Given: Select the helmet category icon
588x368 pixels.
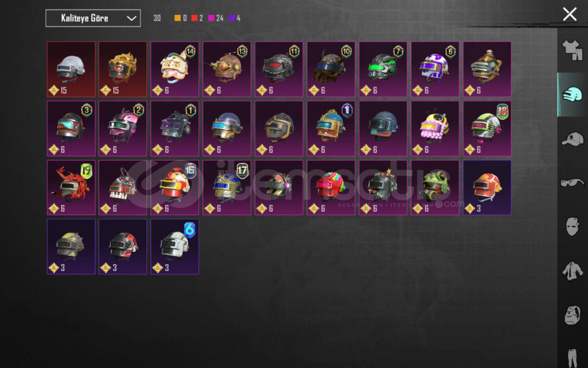Looking at the screenshot, I should [572, 94].
